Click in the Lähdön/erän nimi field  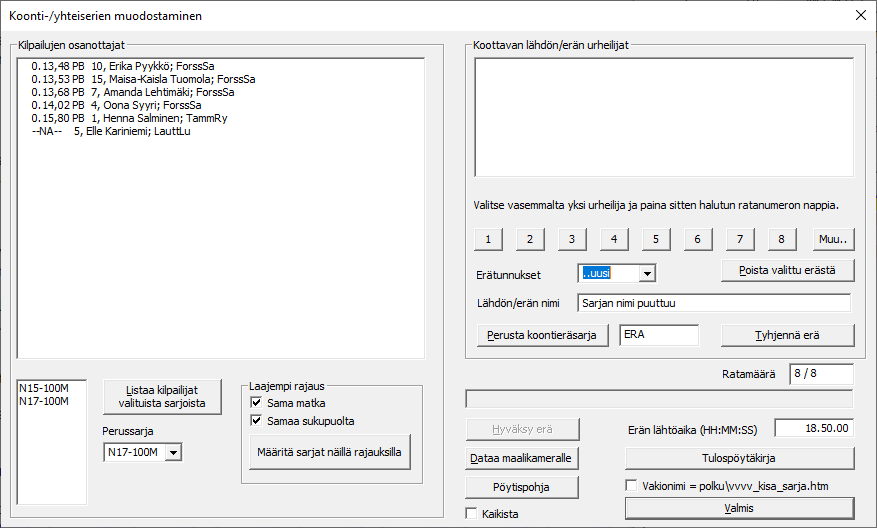click(x=713, y=303)
